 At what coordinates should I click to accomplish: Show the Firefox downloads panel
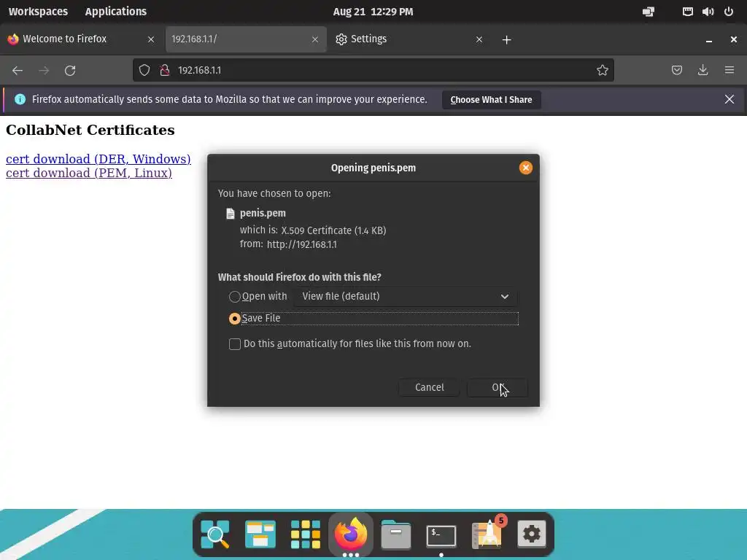click(x=703, y=71)
